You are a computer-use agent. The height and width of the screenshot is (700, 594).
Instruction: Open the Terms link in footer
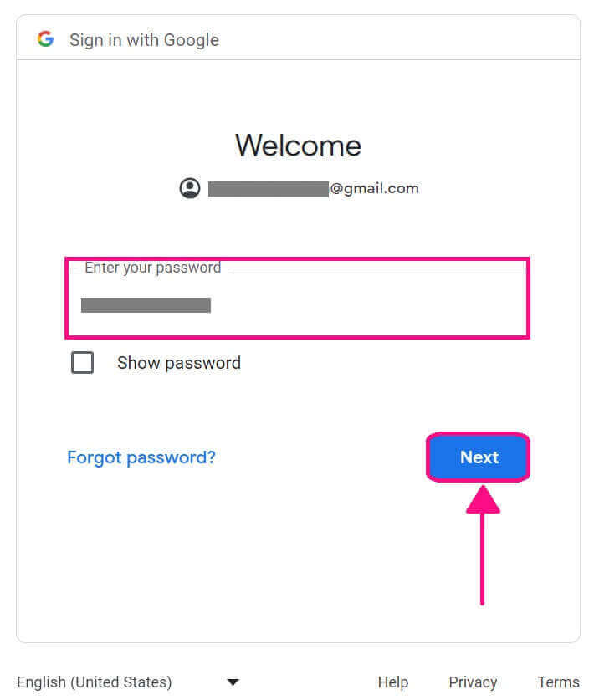[558, 682]
